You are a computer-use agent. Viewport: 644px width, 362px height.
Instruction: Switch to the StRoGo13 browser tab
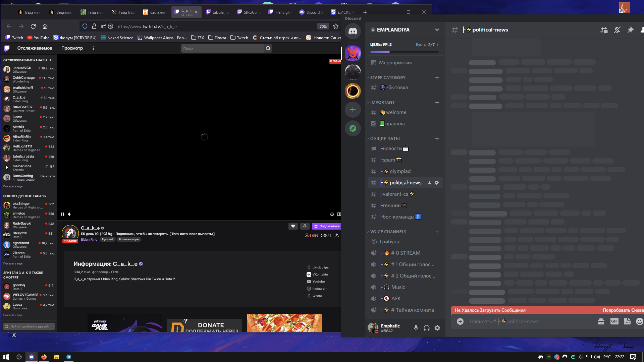click(249, 12)
